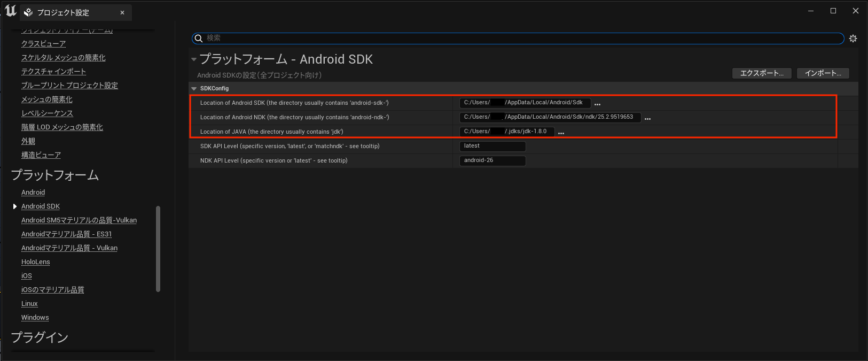Screen dimensions: 868x361
Task: Open the iOS platform settings
Action: point(27,276)
